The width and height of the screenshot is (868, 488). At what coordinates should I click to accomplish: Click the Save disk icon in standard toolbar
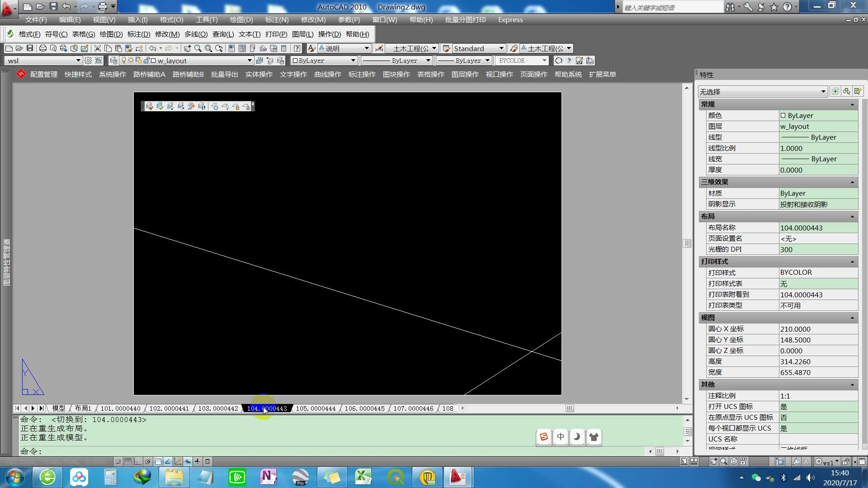click(x=30, y=48)
